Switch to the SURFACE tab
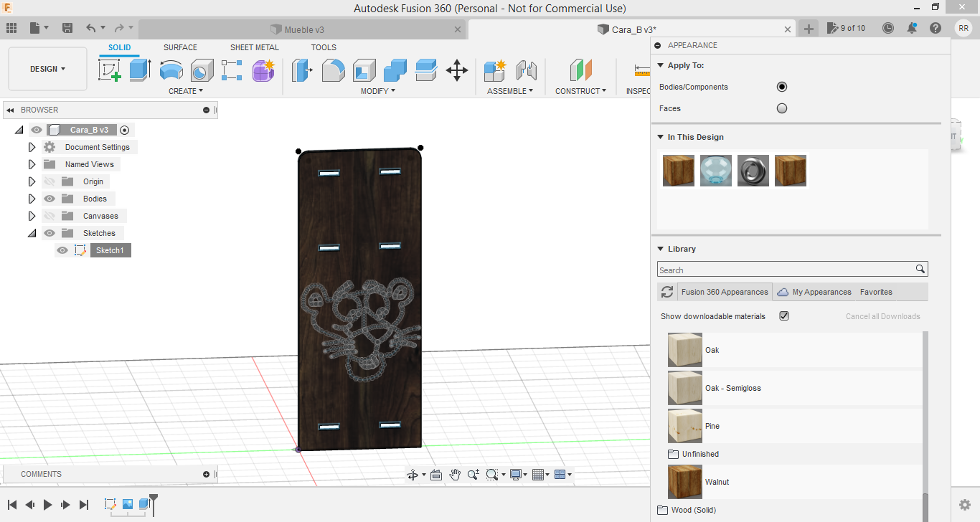 click(x=180, y=47)
